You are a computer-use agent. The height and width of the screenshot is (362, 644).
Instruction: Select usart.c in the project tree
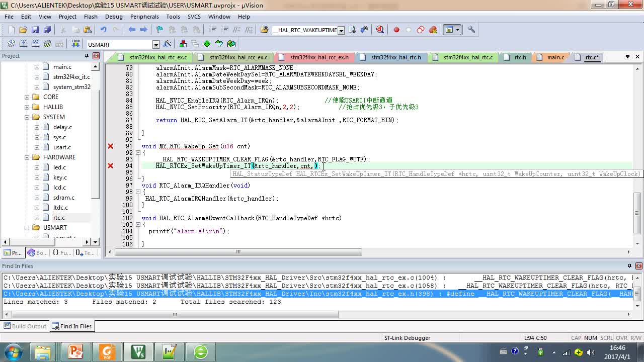click(62, 147)
